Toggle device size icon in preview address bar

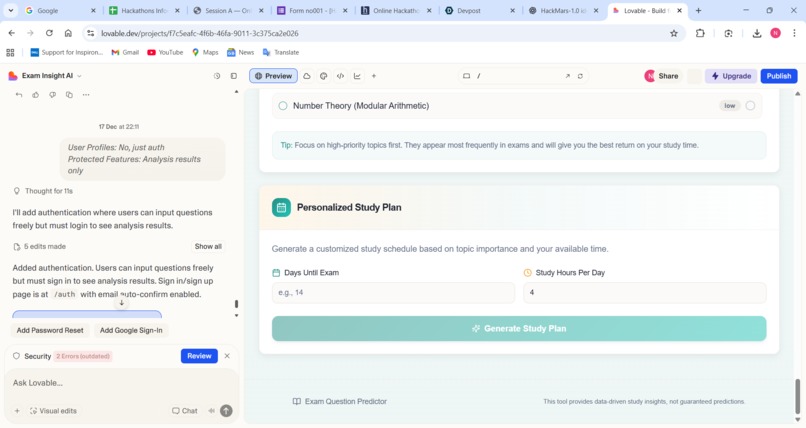pos(466,76)
